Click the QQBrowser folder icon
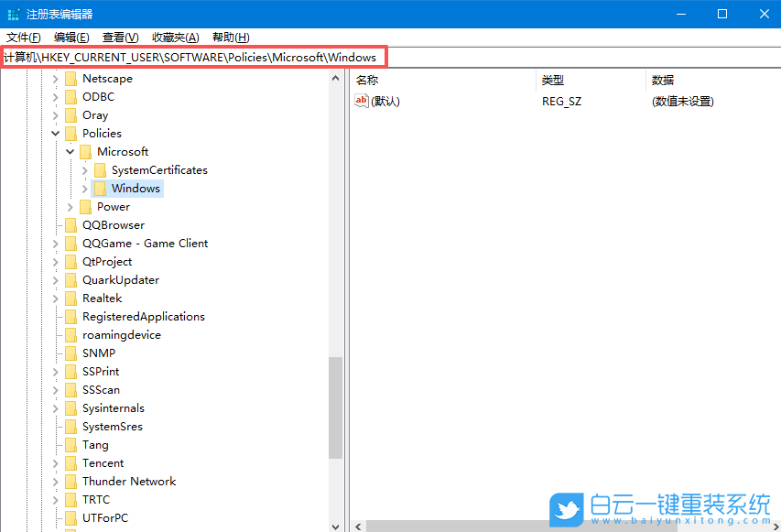This screenshot has height=532, width=781. (x=70, y=224)
